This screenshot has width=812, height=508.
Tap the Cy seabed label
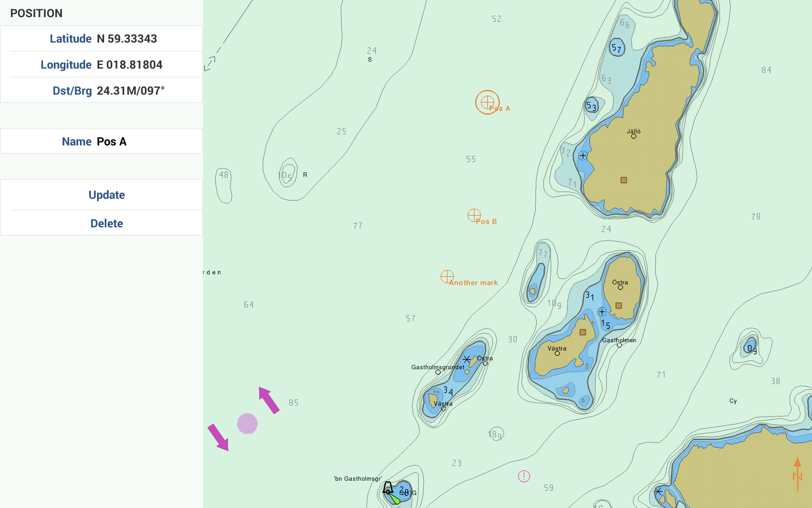click(733, 401)
